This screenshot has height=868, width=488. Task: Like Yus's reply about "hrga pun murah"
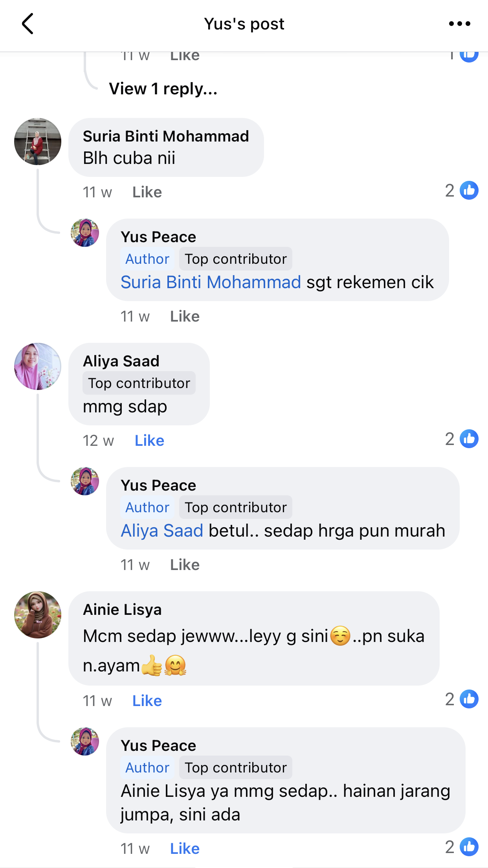tap(185, 565)
